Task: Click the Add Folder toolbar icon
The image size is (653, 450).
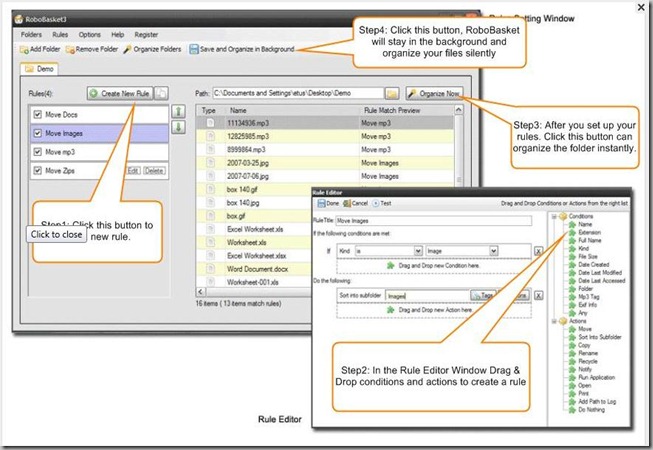Action: coord(24,50)
